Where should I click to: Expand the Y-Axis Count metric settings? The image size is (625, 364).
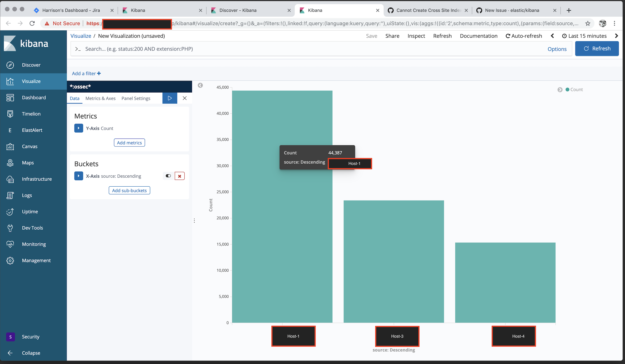(x=79, y=128)
